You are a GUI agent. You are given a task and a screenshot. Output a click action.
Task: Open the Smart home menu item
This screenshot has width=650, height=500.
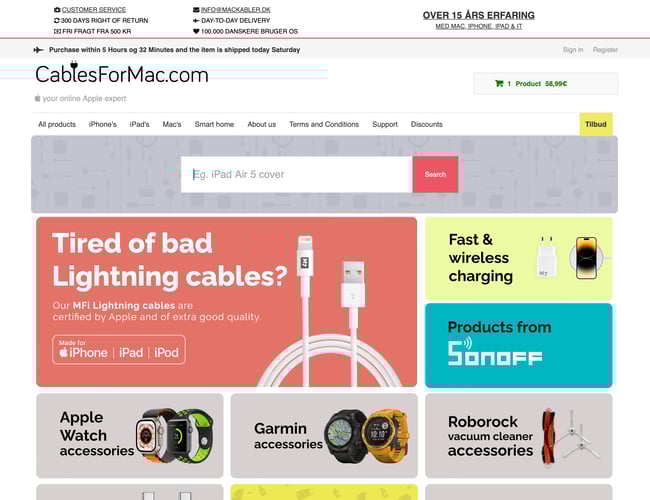click(x=214, y=124)
